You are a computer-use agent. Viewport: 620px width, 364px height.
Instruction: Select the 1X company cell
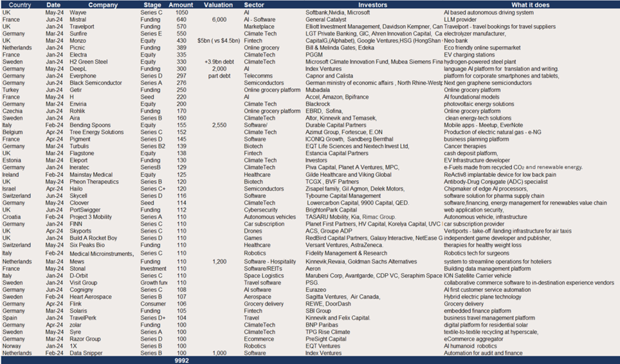(73, 346)
